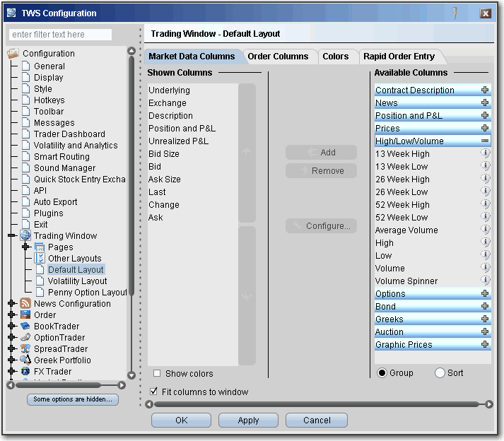The image size is (504, 441).
Task: Select Volatility Layout in tree
Action: tap(77, 281)
